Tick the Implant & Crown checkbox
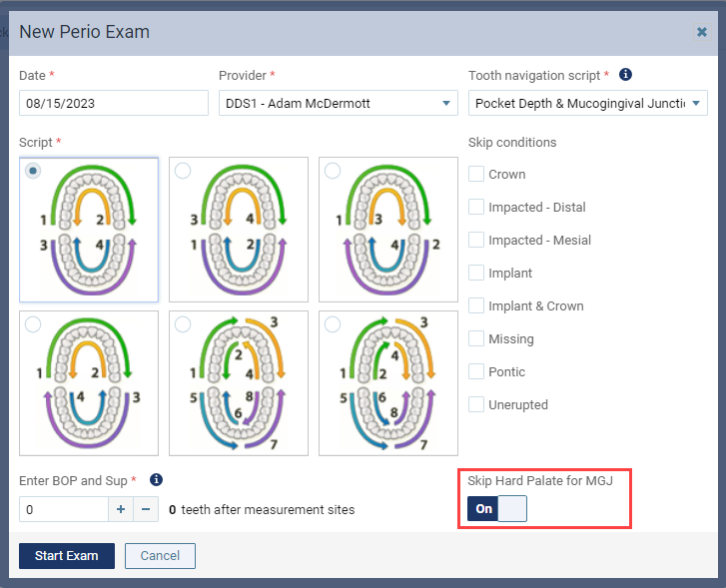 476,305
